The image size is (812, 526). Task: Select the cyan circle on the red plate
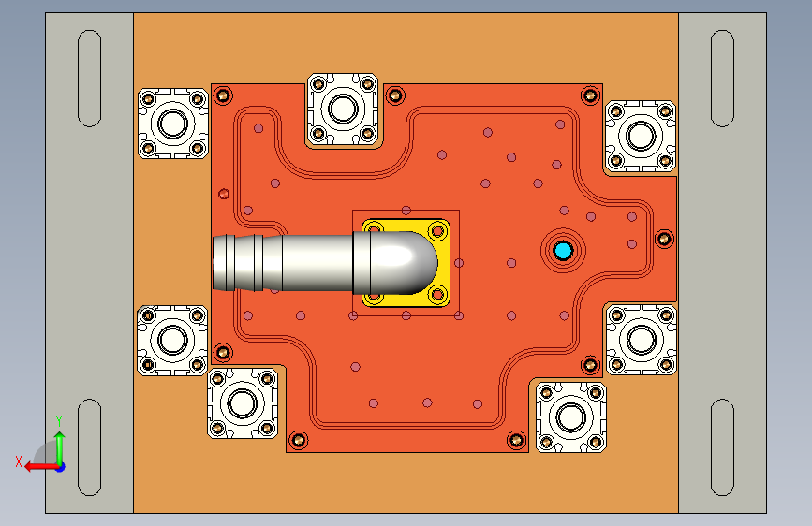click(x=563, y=251)
